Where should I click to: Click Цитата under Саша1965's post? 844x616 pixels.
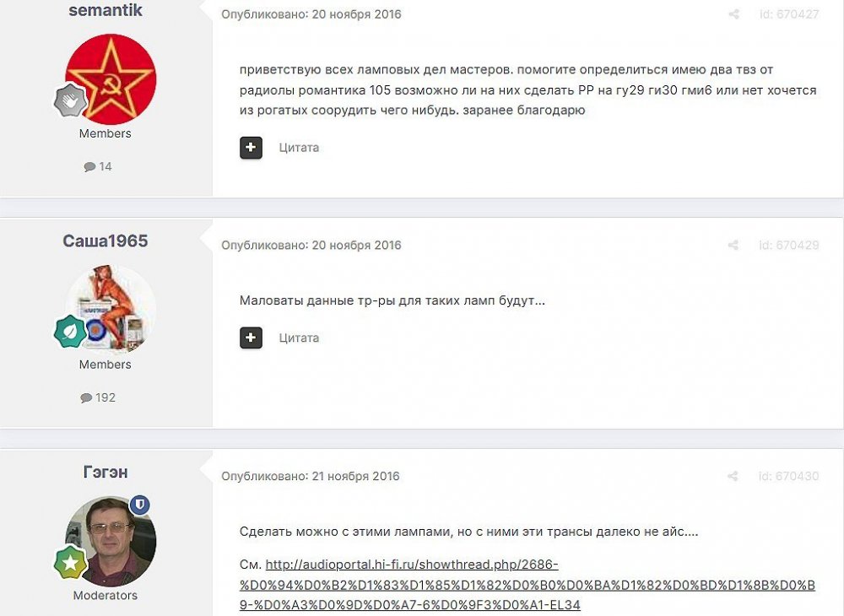pos(299,338)
